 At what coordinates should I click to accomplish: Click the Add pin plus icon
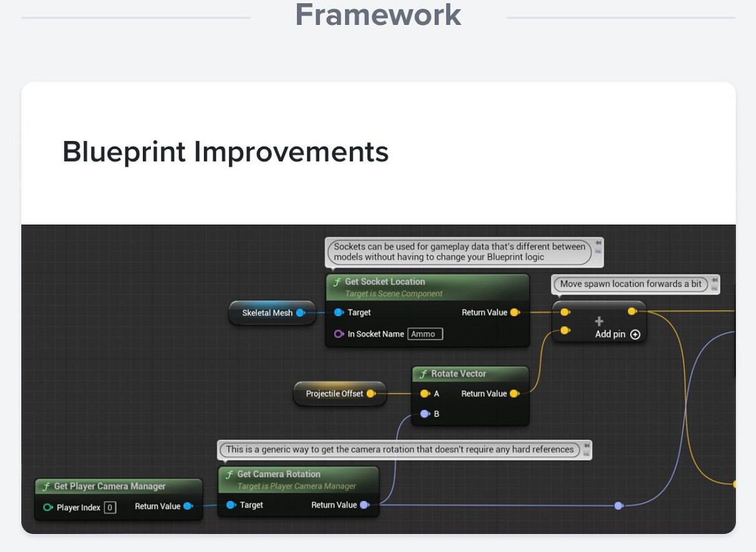click(635, 334)
